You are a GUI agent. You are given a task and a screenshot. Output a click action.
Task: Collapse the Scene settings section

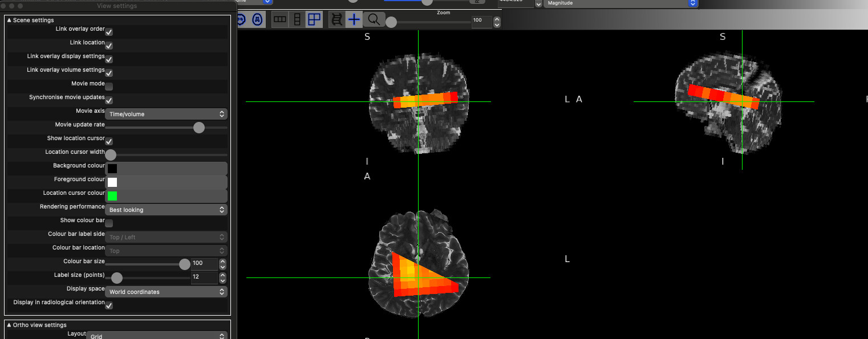tap(10, 20)
